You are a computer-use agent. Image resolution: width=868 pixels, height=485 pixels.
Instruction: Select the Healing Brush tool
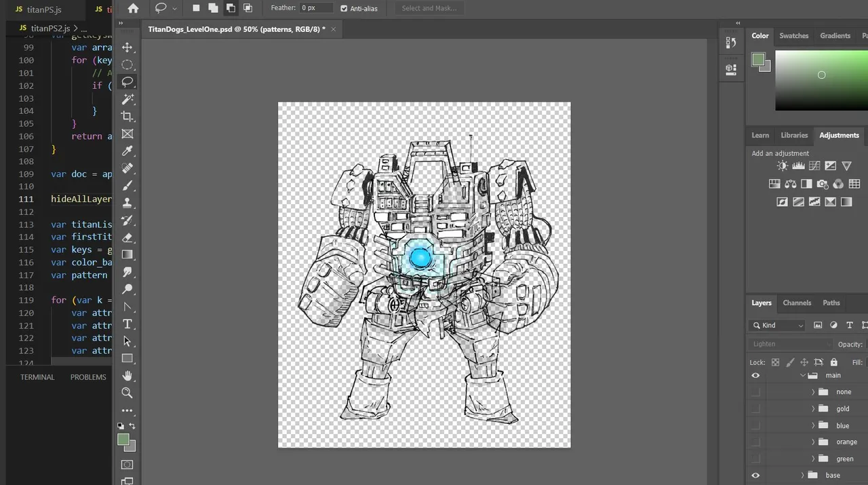click(127, 168)
